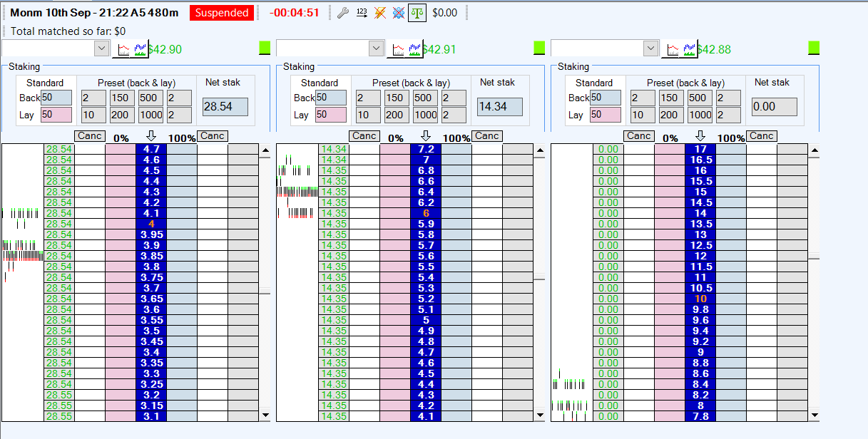868x439 pixels.
Task: Click the $0.00 value beside scales icon
Action: coord(445,13)
